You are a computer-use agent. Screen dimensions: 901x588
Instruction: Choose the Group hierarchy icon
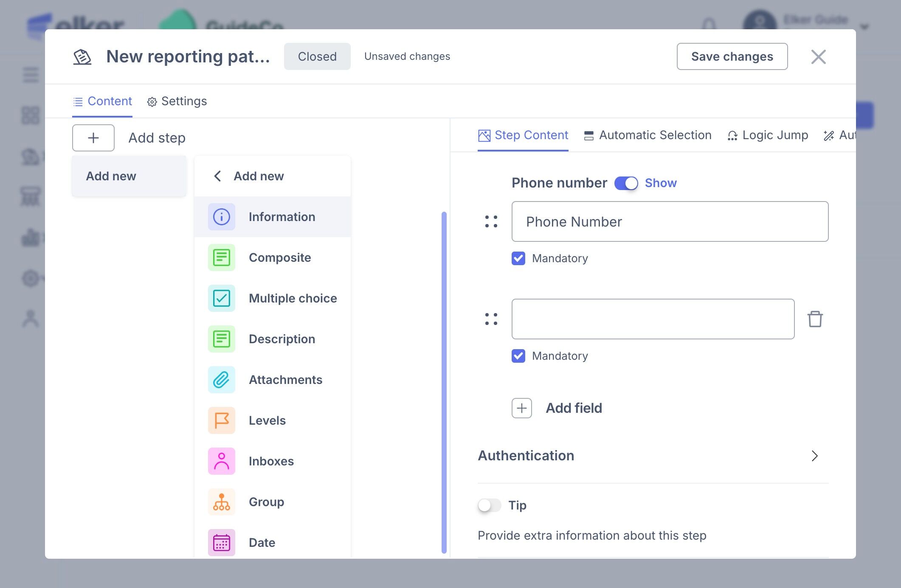(221, 502)
